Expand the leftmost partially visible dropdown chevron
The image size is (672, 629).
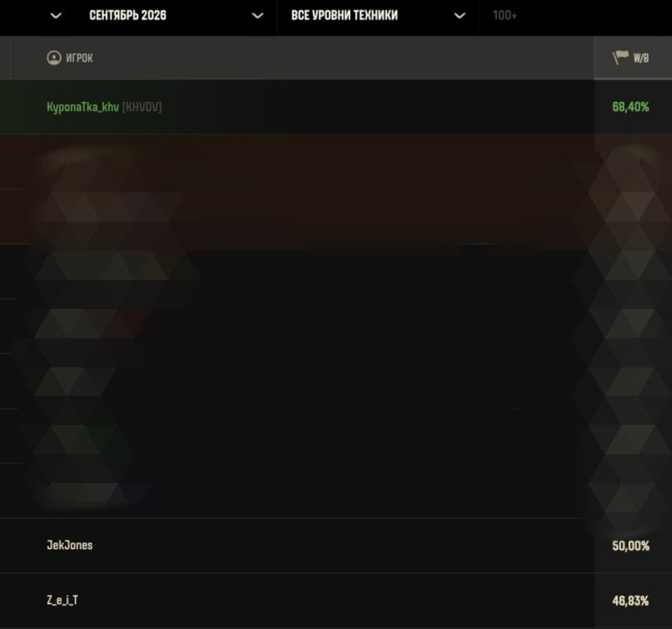click(x=56, y=16)
